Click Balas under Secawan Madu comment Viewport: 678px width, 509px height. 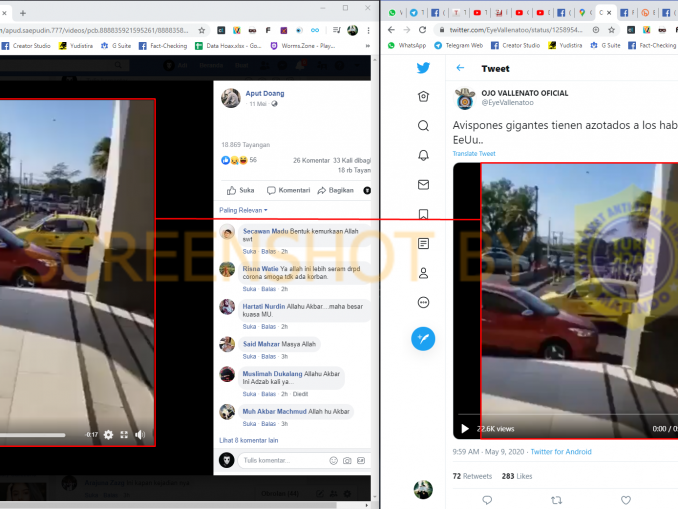(x=268, y=251)
